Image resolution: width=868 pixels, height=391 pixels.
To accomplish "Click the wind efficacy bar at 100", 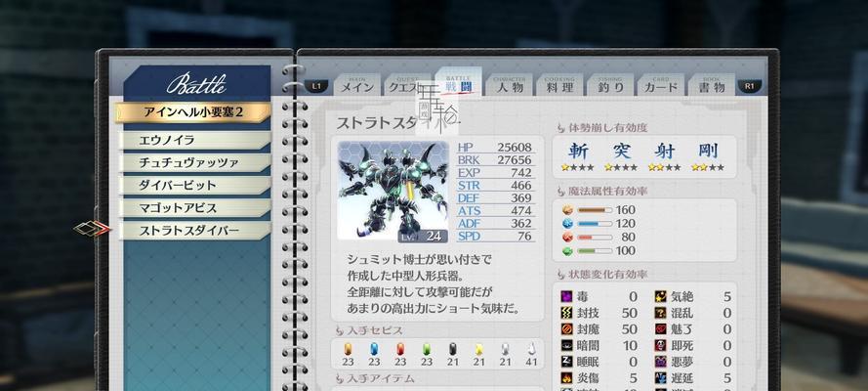I will 595,251.
